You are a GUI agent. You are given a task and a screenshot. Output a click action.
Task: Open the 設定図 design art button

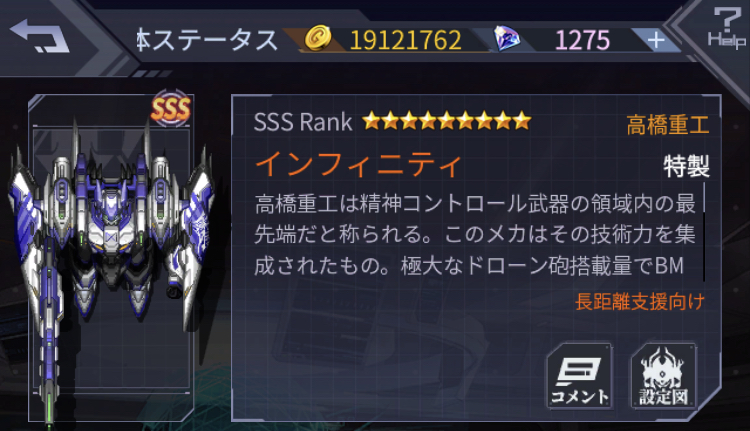pyautogui.click(x=663, y=376)
